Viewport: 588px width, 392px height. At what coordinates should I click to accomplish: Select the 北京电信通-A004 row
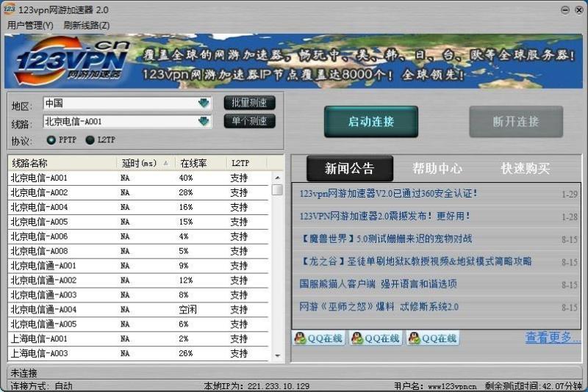coord(138,309)
